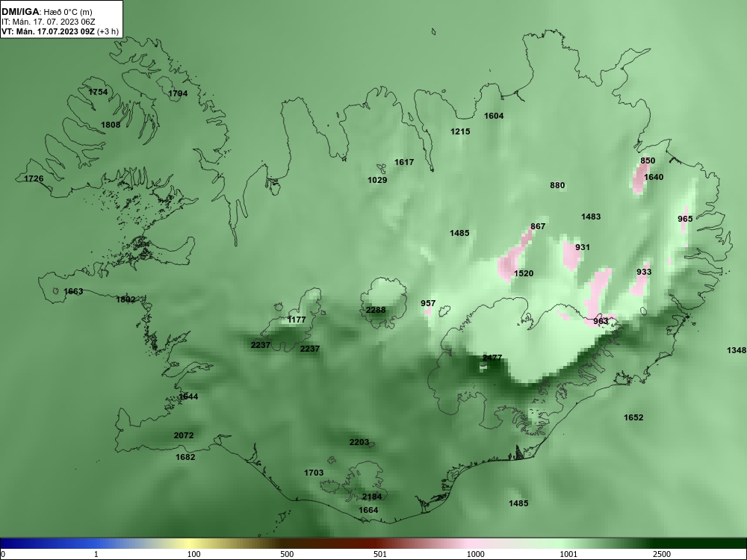Select the 1029 height value
Image resolution: width=747 pixels, height=560 pixels.
coord(377,180)
